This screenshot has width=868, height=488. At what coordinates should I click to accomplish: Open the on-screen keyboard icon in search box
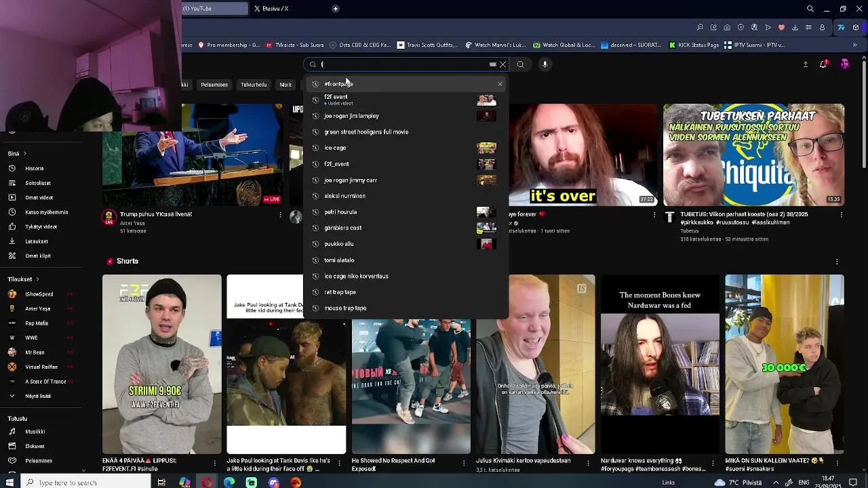click(x=493, y=64)
